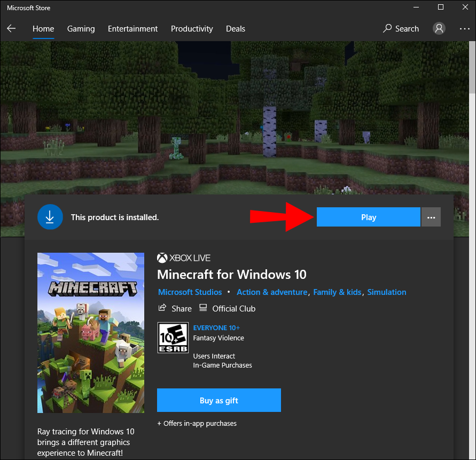476x460 pixels.
Task: Open the Microsoft Studios publisher link
Action: pos(190,292)
